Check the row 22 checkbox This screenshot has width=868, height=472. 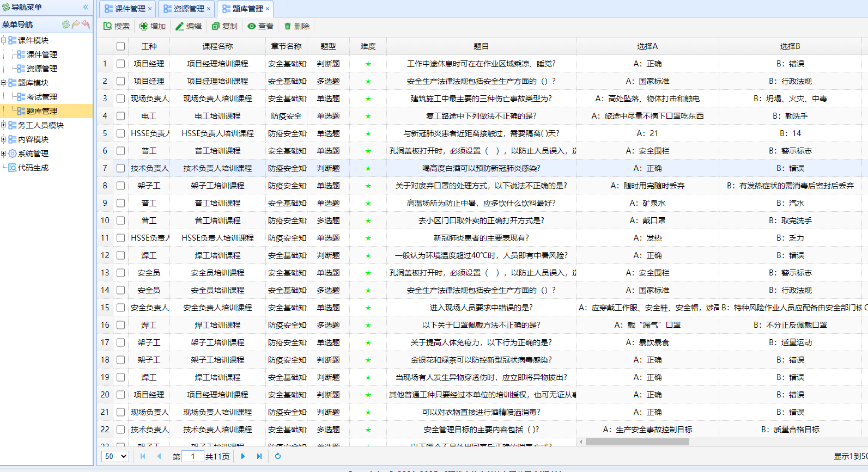[120, 430]
